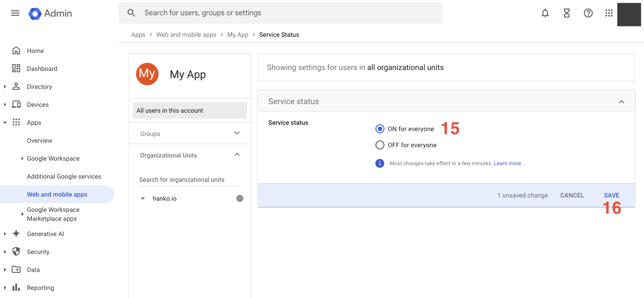Click the search for organizational units field

pyautogui.click(x=189, y=180)
